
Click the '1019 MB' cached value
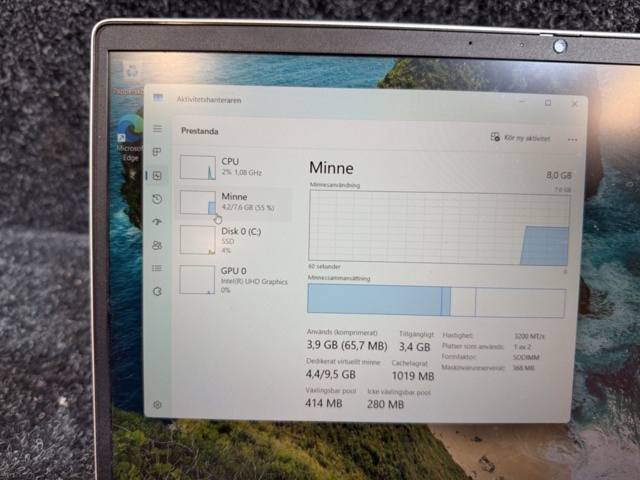coord(413,376)
